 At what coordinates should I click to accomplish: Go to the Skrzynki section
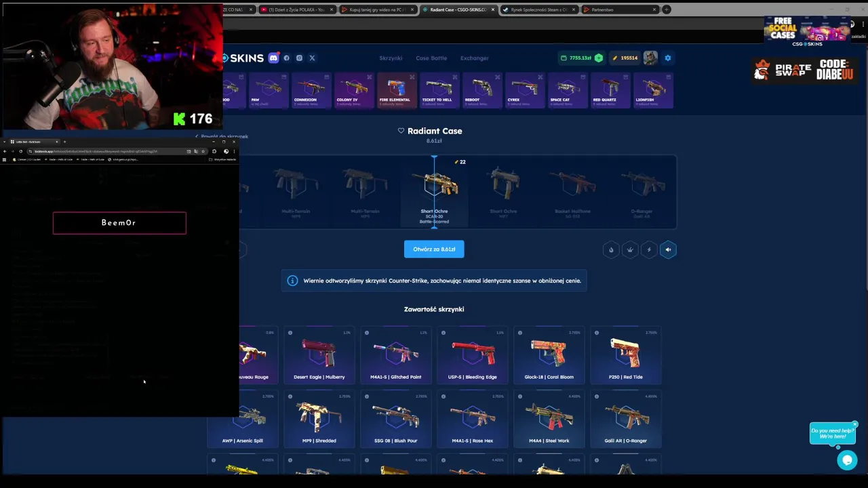391,58
